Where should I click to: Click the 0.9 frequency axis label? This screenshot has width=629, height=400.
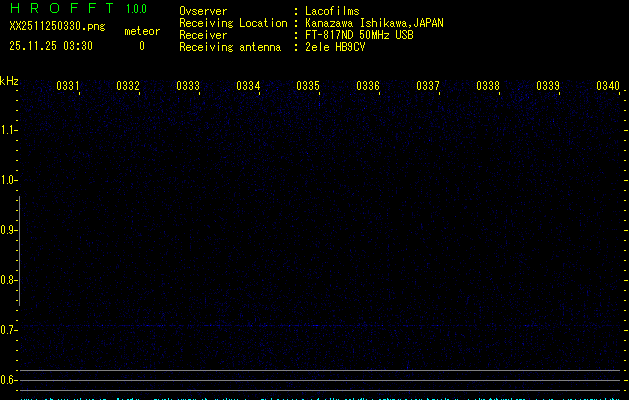(x=9, y=230)
